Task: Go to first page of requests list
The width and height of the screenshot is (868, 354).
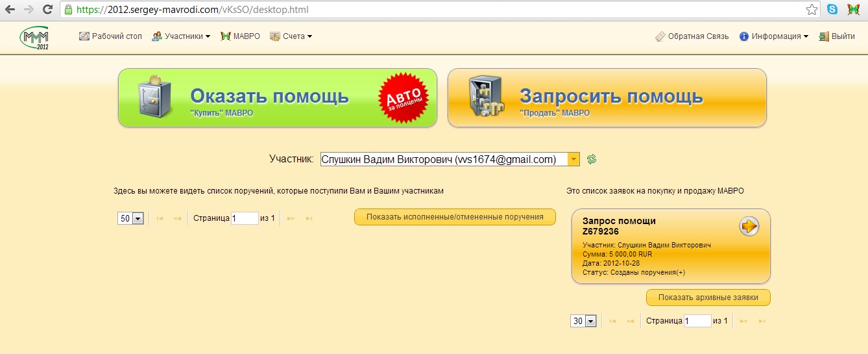Action: coord(612,321)
